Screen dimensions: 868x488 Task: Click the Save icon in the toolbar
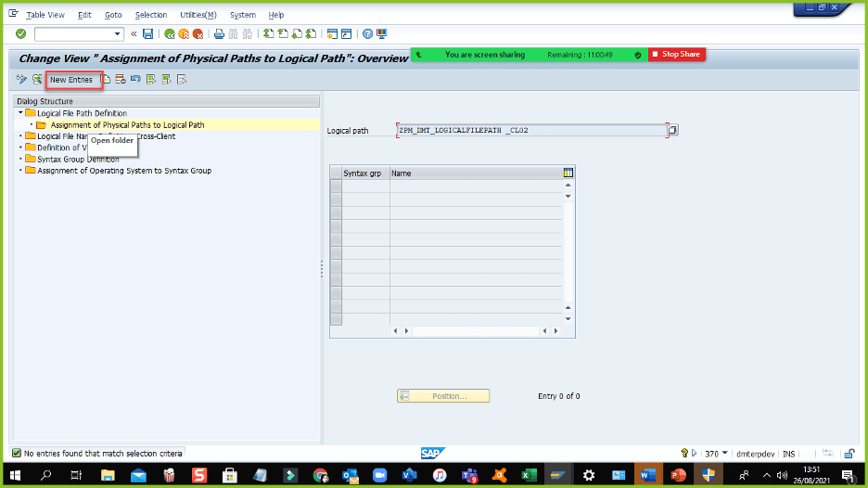point(147,34)
